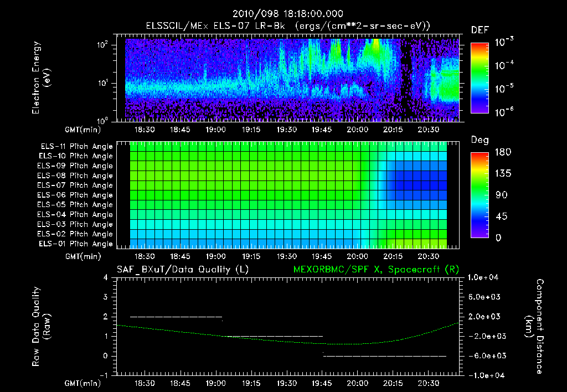Click the 90 value on Deg scale
The height and width of the screenshot is (392, 567).
click(x=502, y=195)
